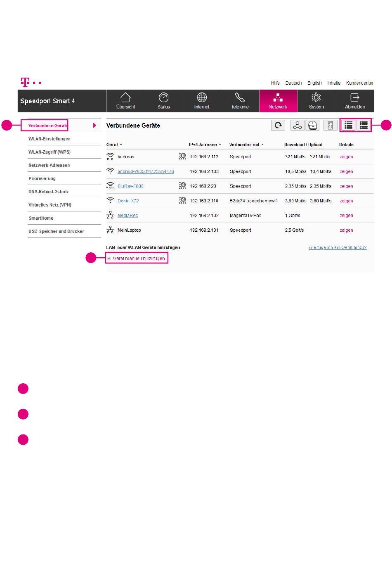
Task: Open SmartHome in sidebar
Action: 41,218
